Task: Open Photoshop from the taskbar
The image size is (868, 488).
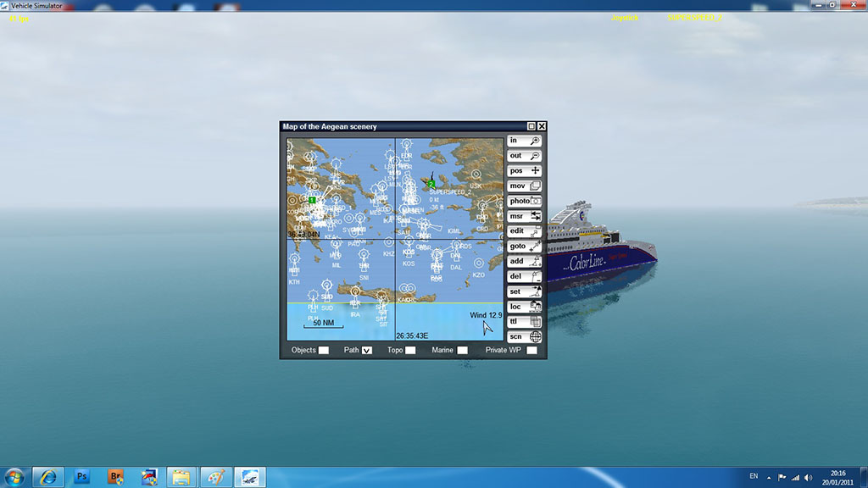Action: point(82,477)
